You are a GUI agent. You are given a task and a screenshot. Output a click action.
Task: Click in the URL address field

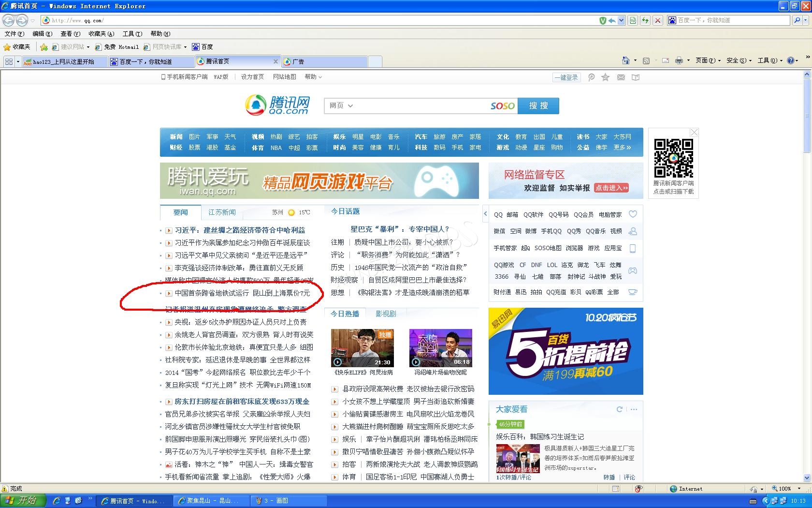319,20
